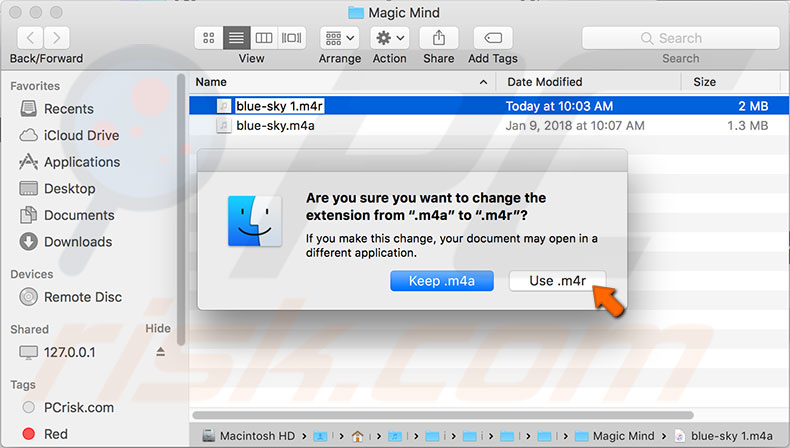Image resolution: width=790 pixels, height=448 pixels.
Task: Click the Back navigation arrow
Action: (x=30, y=38)
